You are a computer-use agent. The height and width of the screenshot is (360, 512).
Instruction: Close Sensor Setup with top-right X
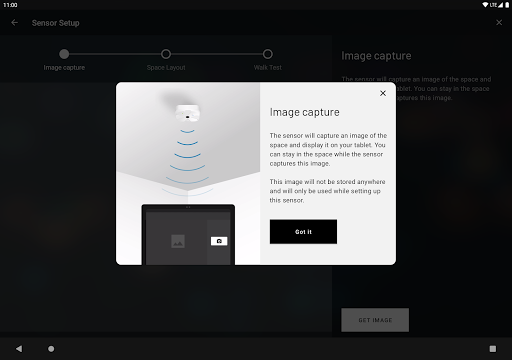pos(499,23)
